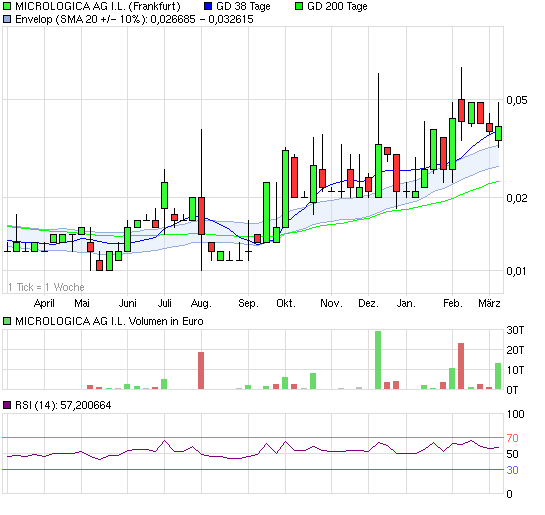Click the 0,02 price axis label
The image size is (545, 515).
click(x=517, y=198)
